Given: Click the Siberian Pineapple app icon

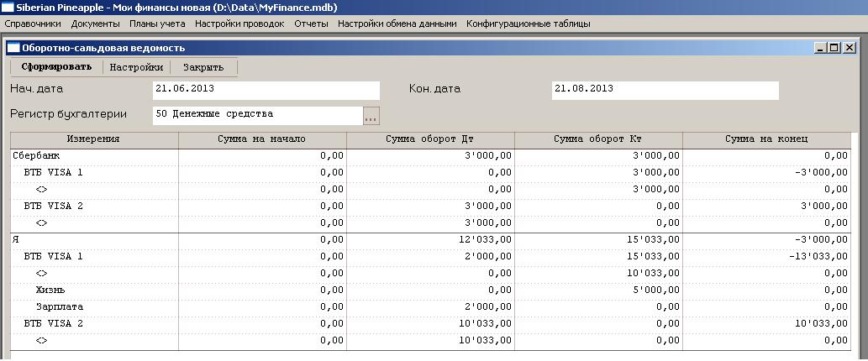Looking at the screenshot, I should click(x=8, y=8).
